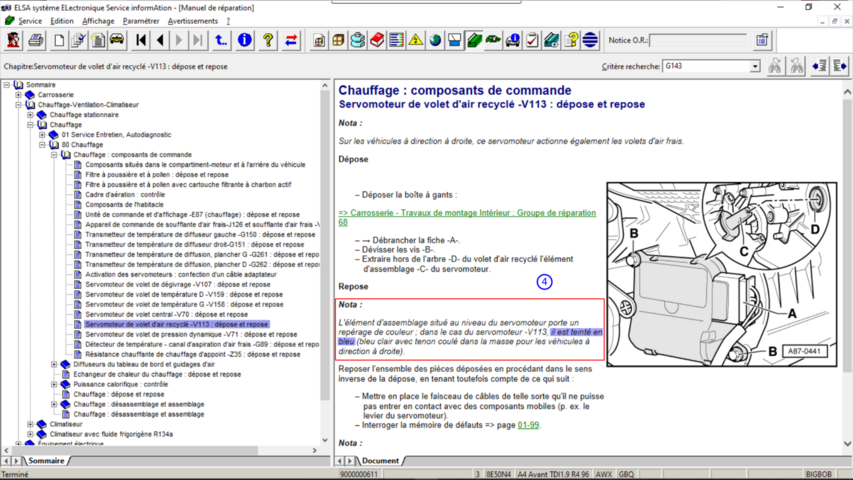Screen dimensions: 853x480
Task: Click the crossed-out person icon at toolbar start
Action: [x=13, y=40]
